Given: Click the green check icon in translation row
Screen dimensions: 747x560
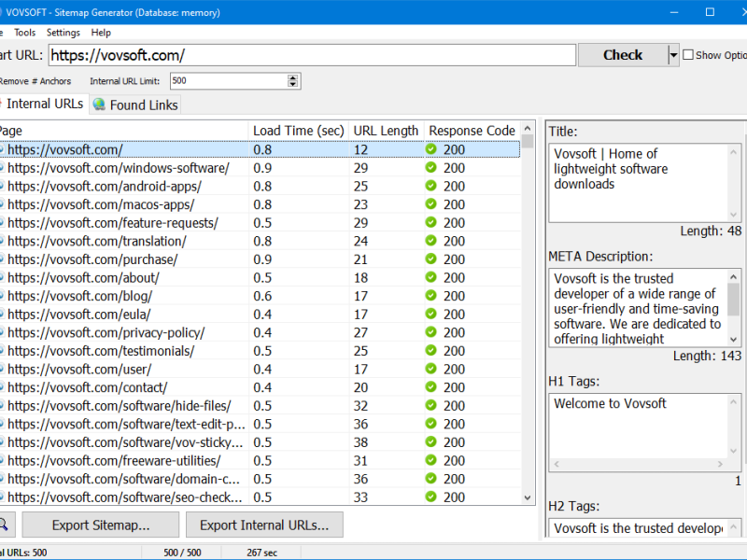Looking at the screenshot, I should pos(431,241).
